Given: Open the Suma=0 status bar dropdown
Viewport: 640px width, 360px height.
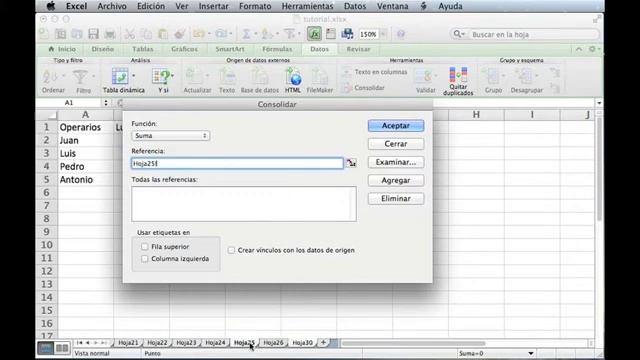Looking at the screenshot, I should click(x=531, y=353).
